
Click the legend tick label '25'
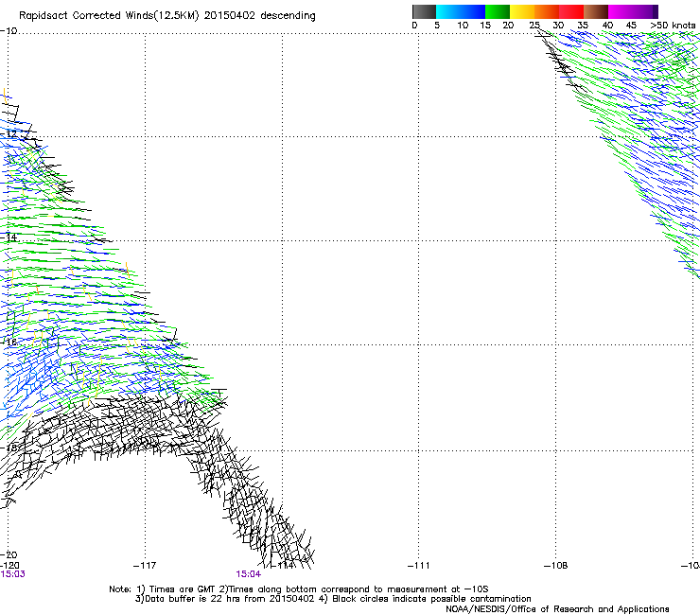(534, 26)
